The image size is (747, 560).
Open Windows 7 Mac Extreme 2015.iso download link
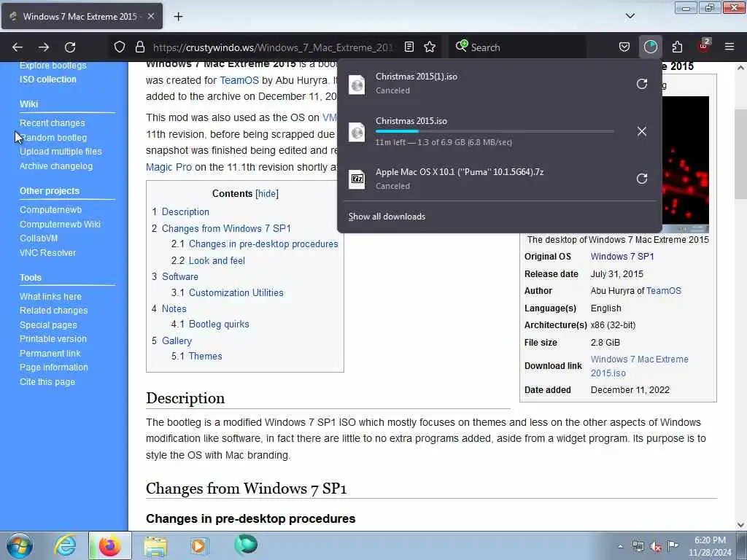pos(639,366)
